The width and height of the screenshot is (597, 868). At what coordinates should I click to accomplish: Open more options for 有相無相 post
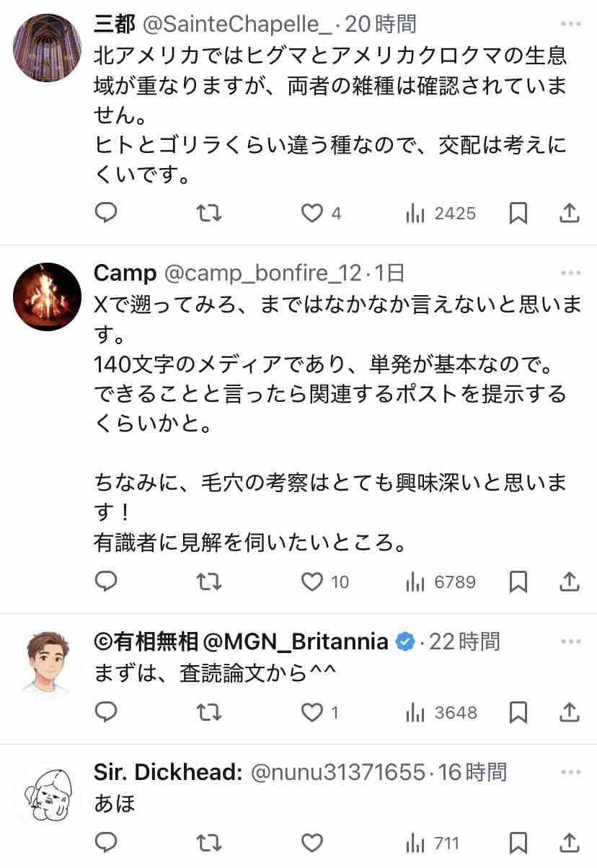point(570,641)
